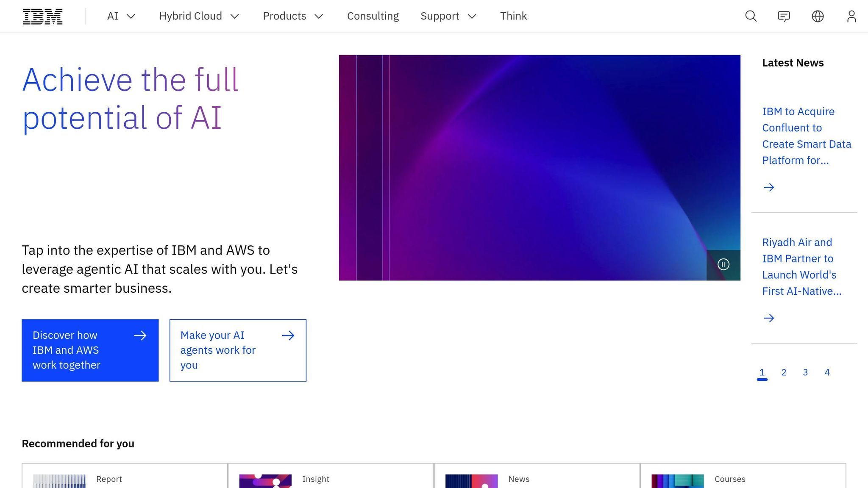Image resolution: width=868 pixels, height=488 pixels.
Task: Click arrow under Riyadh Air news item
Action: coord(768,318)
